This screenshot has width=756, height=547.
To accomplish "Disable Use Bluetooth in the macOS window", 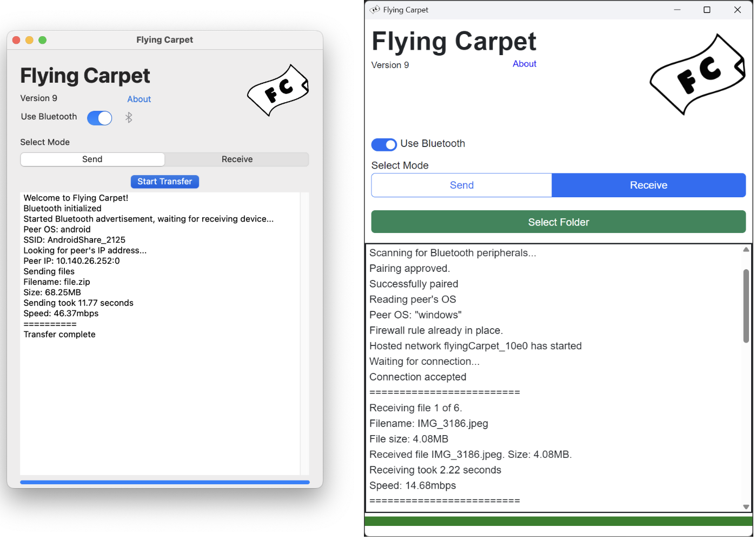I will point(100,118).
